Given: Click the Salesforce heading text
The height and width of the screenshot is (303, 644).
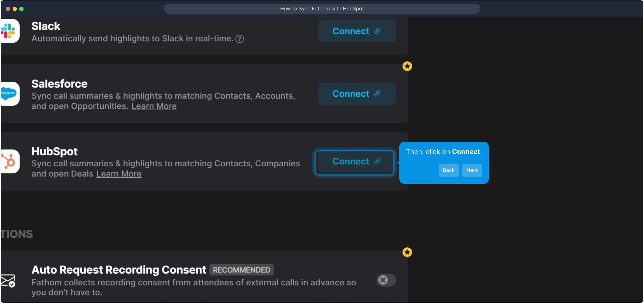Looking at the screenshot, I should pos(59,84).
